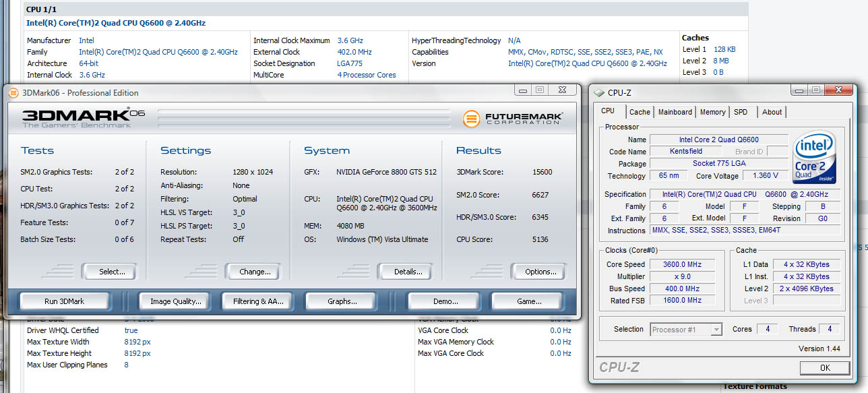Viewport: 868px width, 393px height.
Task: Switch to the CPU tab in CPU-Z
Action: pyautogui.click(x=608, y=111)
